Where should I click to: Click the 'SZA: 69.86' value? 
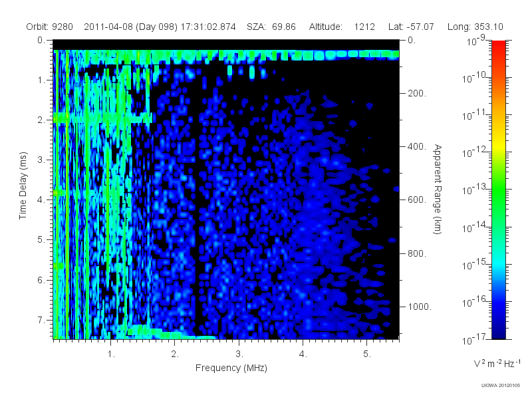(x=271, y=27)
